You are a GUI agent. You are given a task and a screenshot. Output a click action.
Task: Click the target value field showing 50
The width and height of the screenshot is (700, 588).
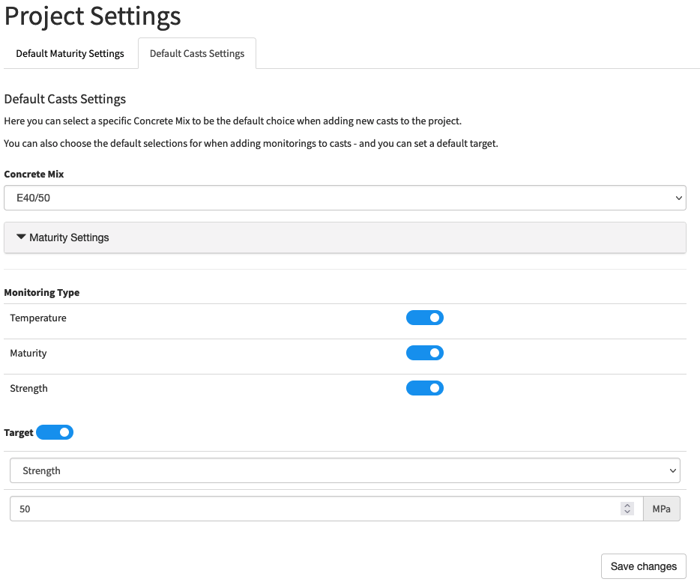326,509
